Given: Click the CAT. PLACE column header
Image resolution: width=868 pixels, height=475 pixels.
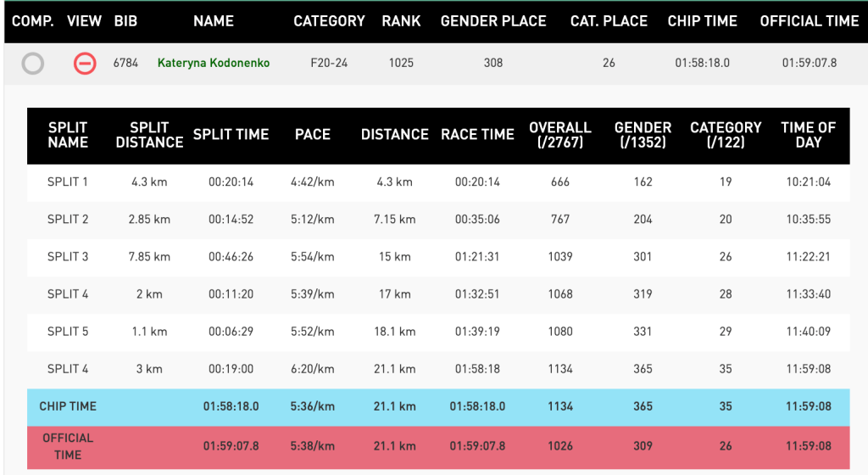Looking at the screenshot, I should pyautogui.click(x=609, y=21).
